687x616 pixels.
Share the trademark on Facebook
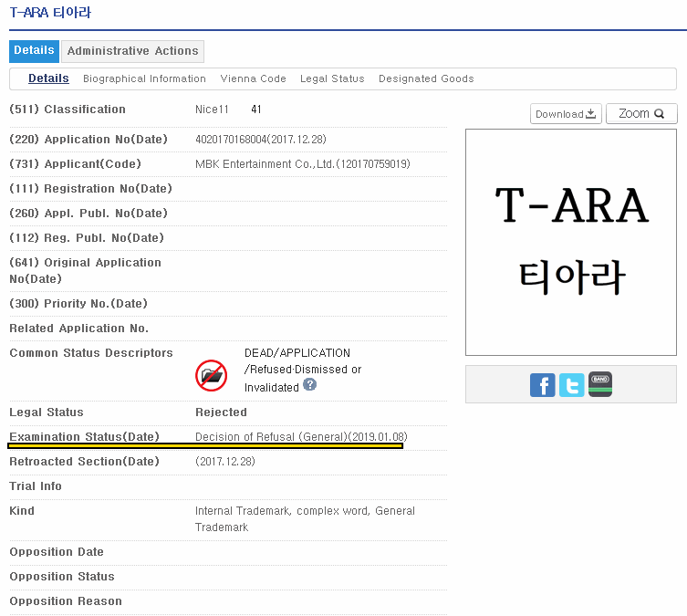click(543, 385)
